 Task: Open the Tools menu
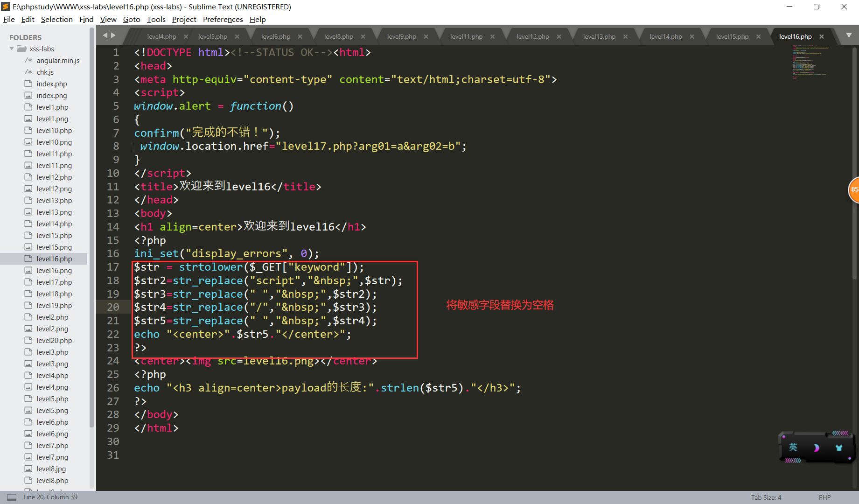[x=156, y=19]
